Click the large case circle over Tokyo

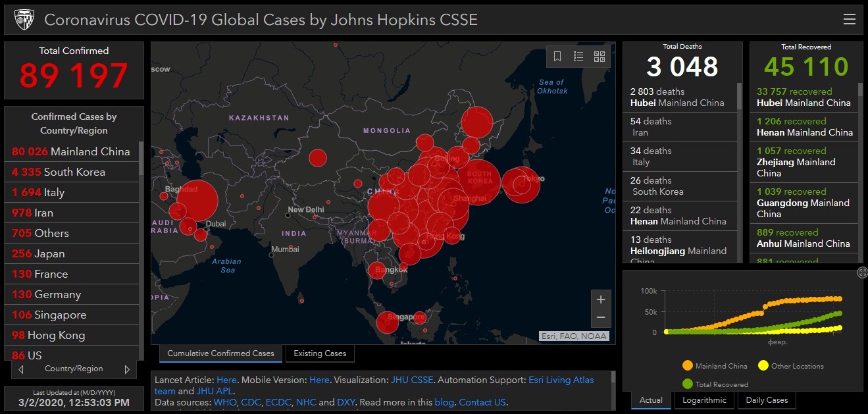[521, 184]
